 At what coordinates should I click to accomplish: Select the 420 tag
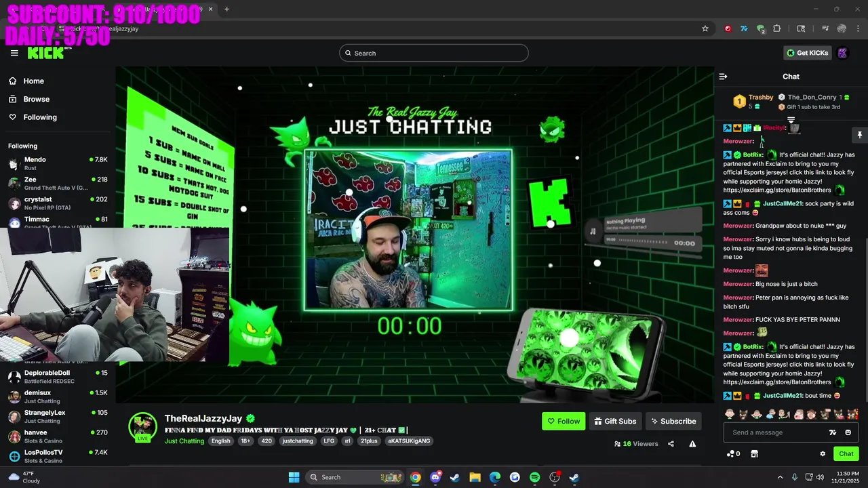[x=267, y=441]
